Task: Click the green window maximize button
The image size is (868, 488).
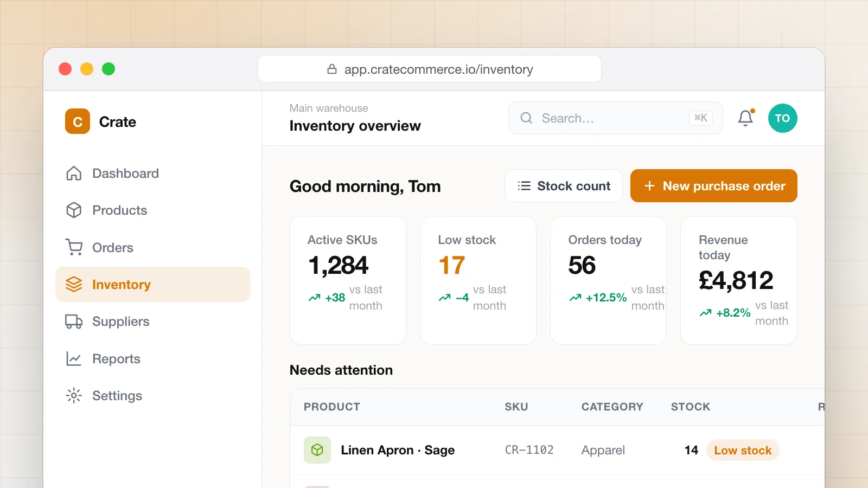Action: point(108,69)
